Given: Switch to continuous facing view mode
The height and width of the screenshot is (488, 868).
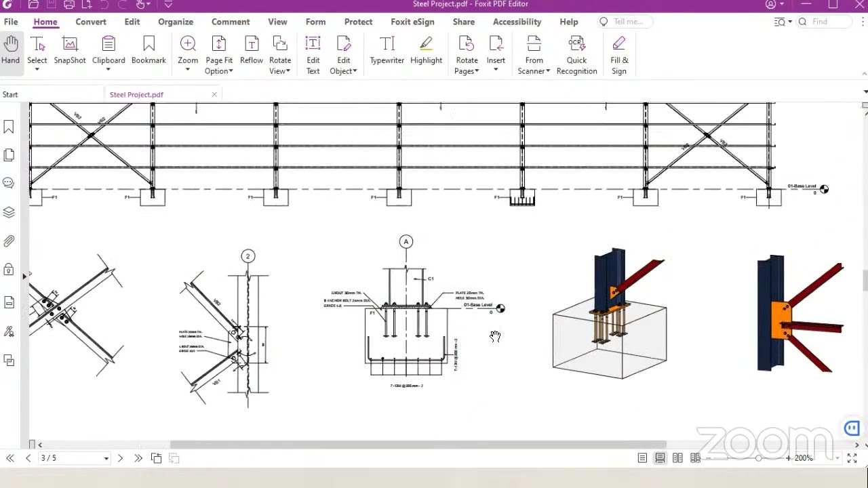Looking at the screenshot, I should (x=695, y=458).
